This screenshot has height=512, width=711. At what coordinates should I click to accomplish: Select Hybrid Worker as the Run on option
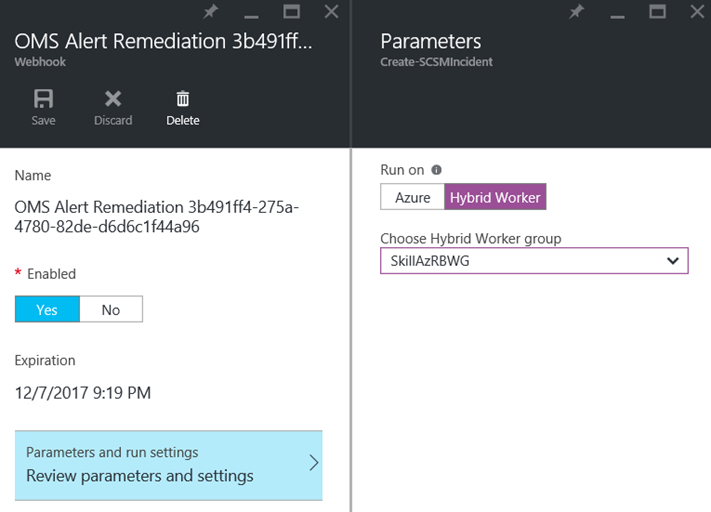click(495, 197)
